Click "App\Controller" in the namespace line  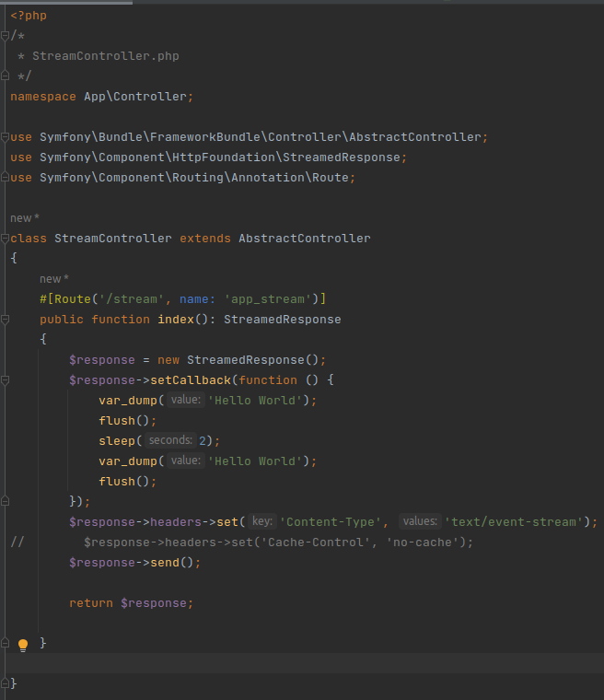point(135,97)
